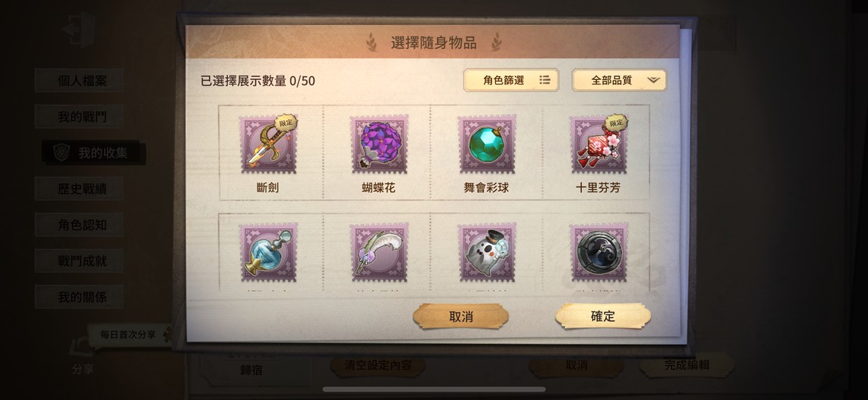Select the 斷劍 broken sword stamp
The height and width of the screenshot is (400, 868).
click(x=269, y=145)
